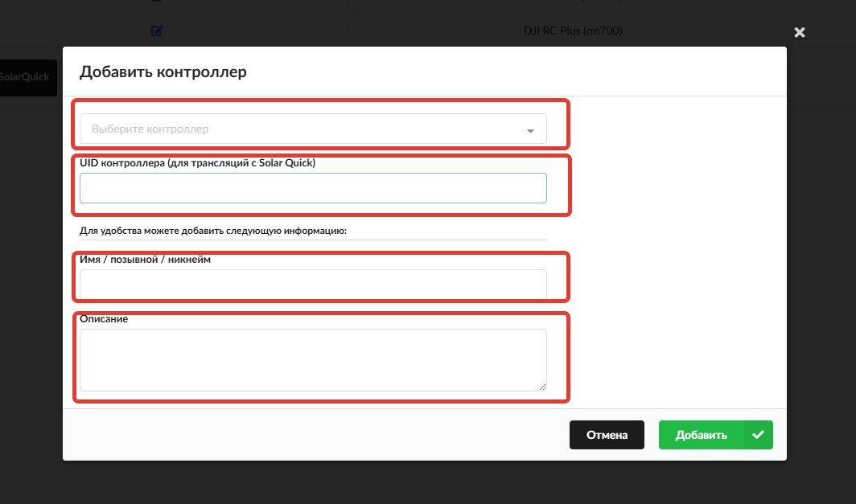Image resolution: width=856 pixels, height=504 pixels.
Task: Click into the Описание text area
Action: coord(313,360)
